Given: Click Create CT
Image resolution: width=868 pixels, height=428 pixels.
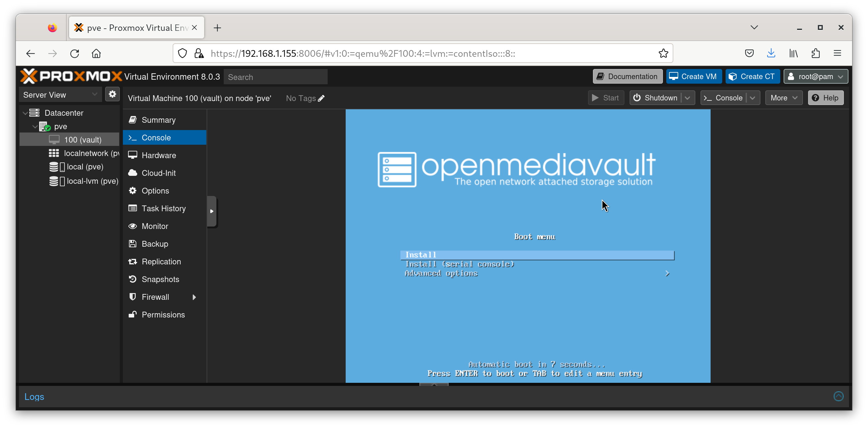Looking at the screenshot, I should [x=752, y=76].
